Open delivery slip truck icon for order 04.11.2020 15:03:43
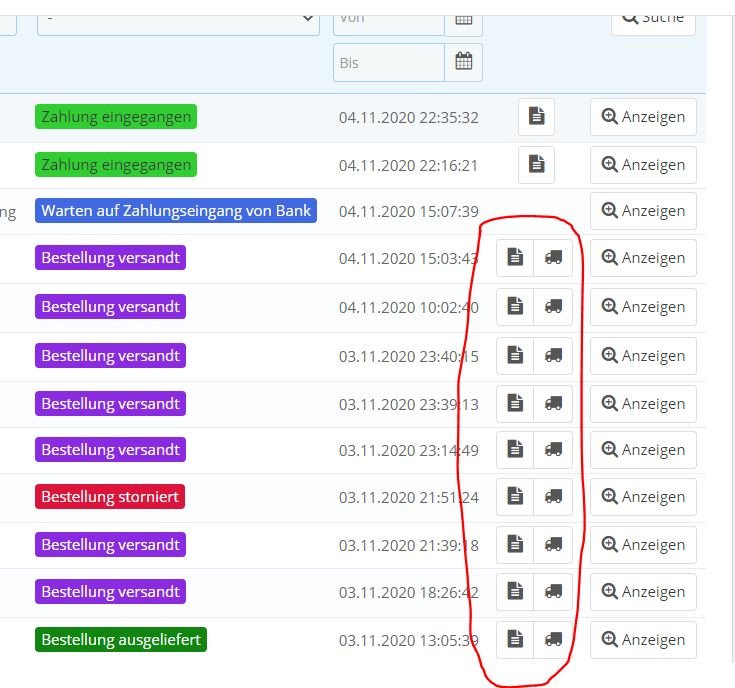This screenshot has width=735, height=688. click(553, 258)
